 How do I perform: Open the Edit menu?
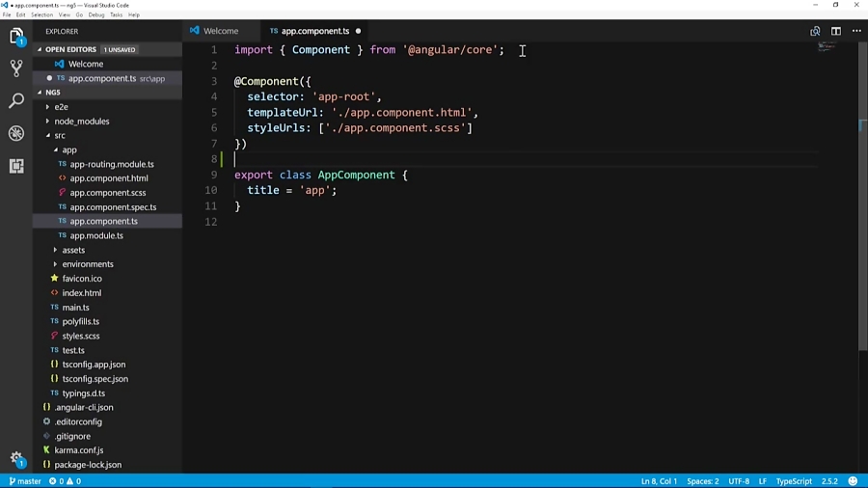coord(20,14)
